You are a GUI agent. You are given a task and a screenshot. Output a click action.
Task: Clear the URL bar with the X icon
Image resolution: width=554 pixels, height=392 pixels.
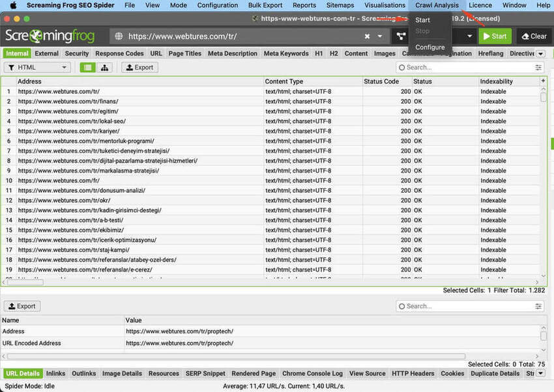(x=367, y=36)
